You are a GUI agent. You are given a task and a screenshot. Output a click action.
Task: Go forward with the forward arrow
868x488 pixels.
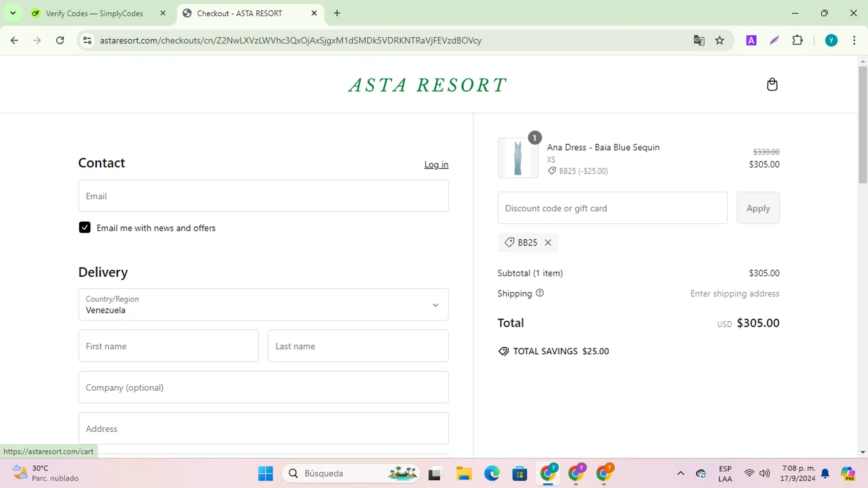click(x=37, y=41)
